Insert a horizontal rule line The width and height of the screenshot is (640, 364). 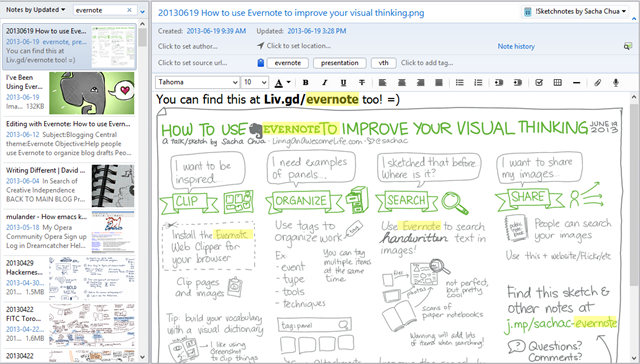576,82
